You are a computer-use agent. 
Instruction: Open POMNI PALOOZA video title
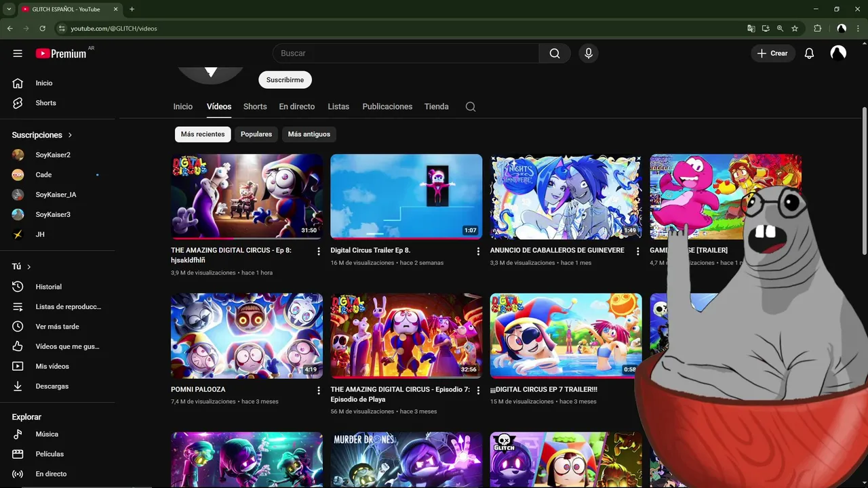coord(198,390)
